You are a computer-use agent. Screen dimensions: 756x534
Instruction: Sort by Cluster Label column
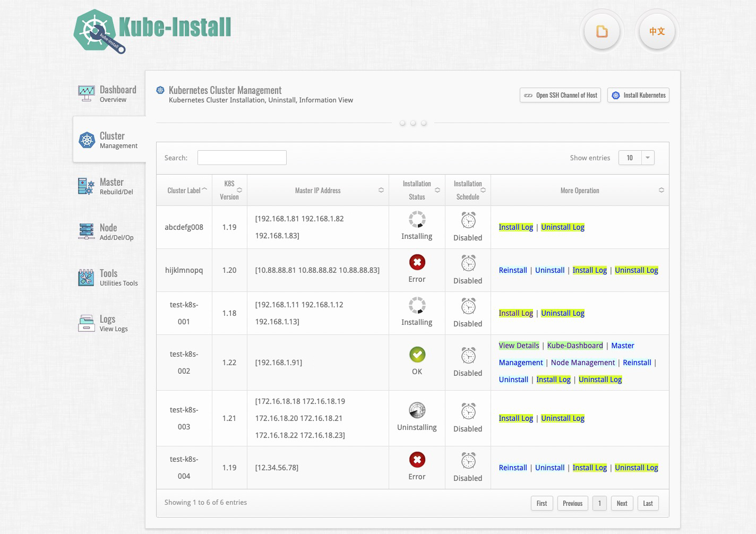(x=184, y=190)
